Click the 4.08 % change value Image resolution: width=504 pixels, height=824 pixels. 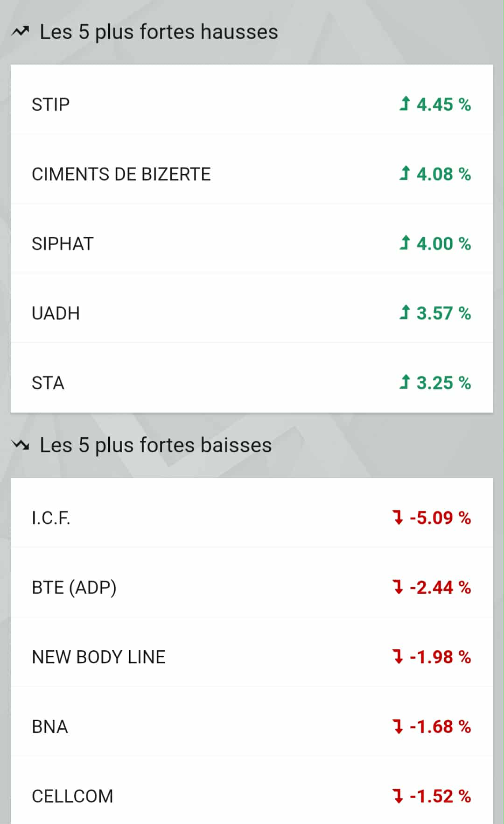(443, 174)
